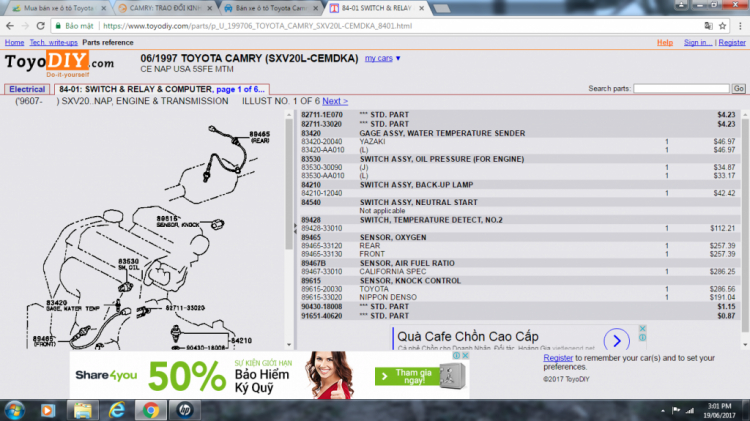Show hidden tray icons arrow
This screenshot has width=750, height=421.
[x=662, y=410]
